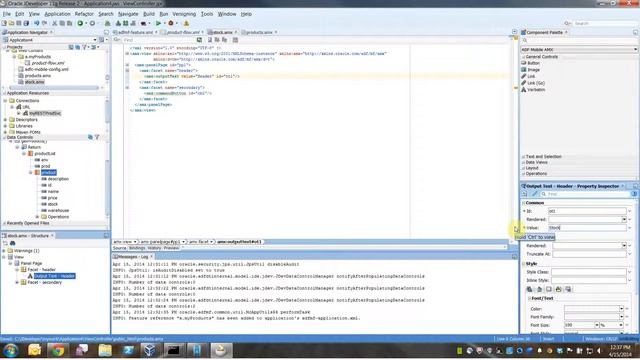This screenshot has width=640, height=360.
Task: Click the command prompt icon in taskbar
Action: tap(173, 350)
